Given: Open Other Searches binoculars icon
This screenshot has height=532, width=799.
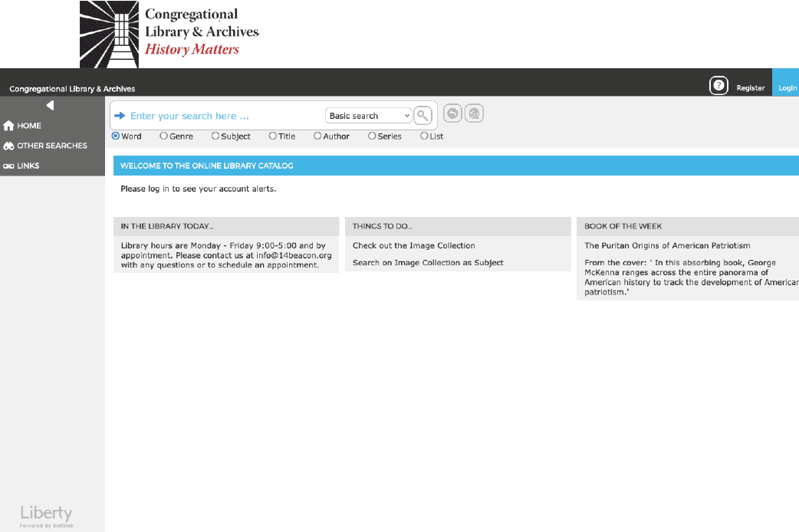Looking at the screenshot, I should click(x=9, y=146).
